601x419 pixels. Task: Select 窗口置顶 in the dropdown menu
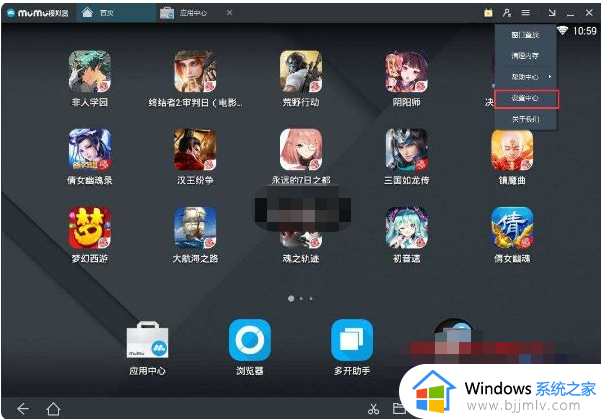coord(525,35)
